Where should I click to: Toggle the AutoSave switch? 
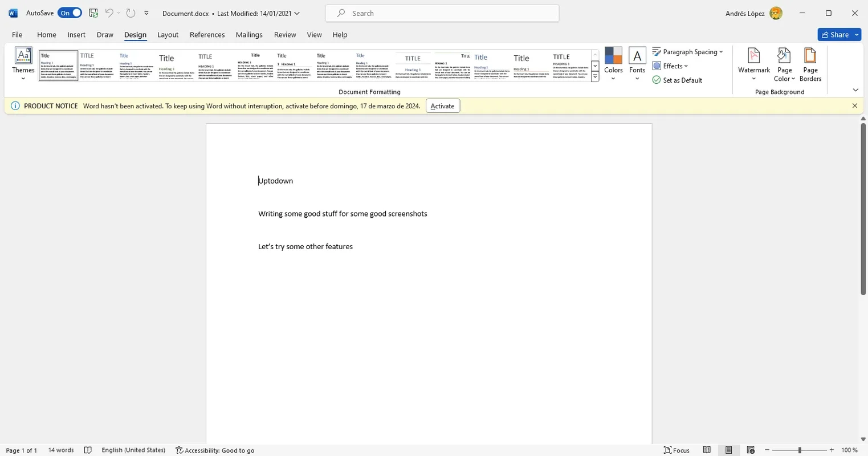point(70,13)
